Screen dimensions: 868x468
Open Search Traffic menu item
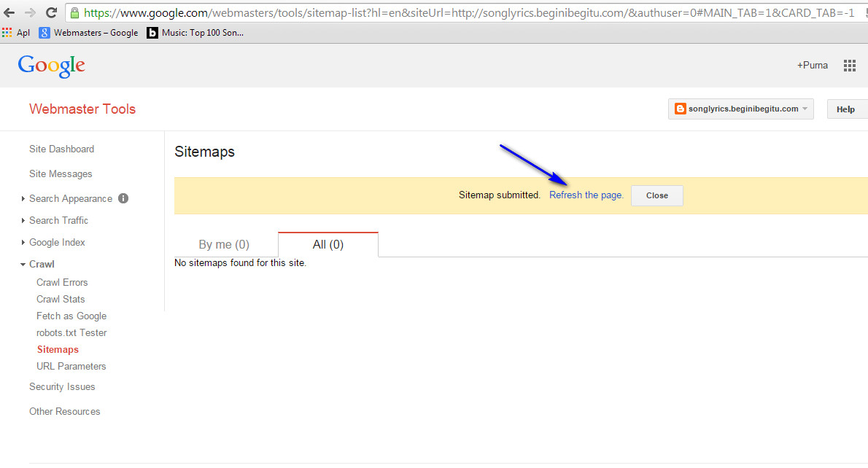tap(58, 220)
